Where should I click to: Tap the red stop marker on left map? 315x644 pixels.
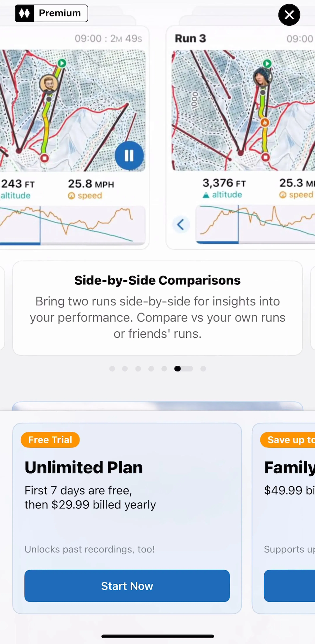44,158
